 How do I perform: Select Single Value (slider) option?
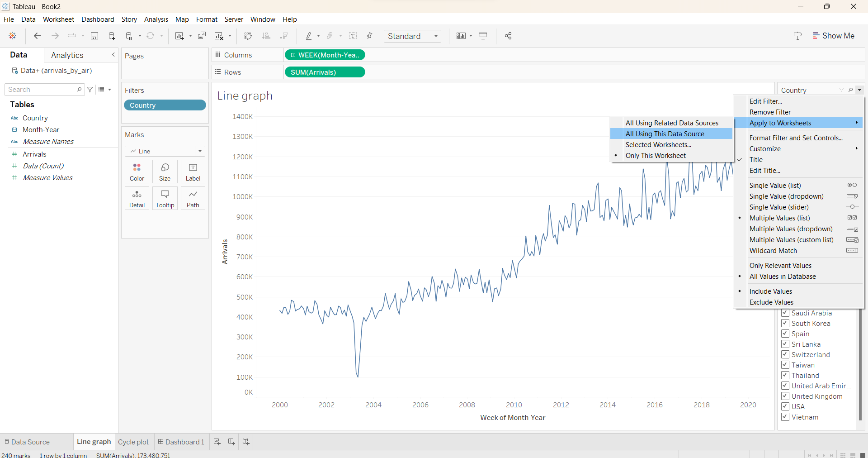point(779,207)
